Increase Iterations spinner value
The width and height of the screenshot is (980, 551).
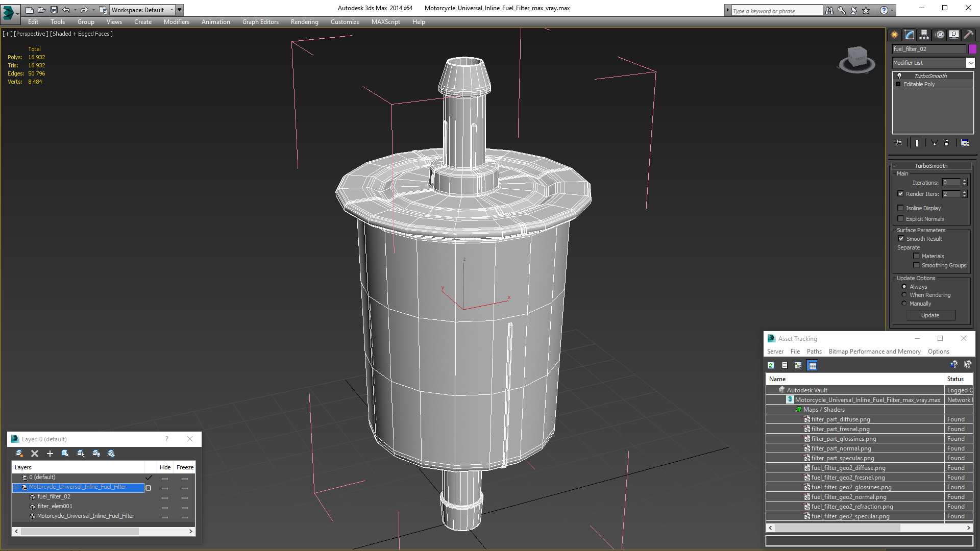965,181
